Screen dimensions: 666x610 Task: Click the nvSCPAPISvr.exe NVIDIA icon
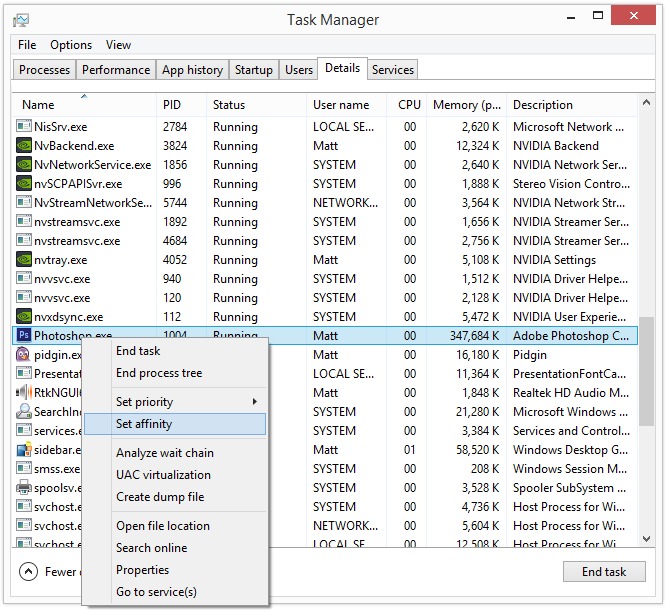[25, 184]
